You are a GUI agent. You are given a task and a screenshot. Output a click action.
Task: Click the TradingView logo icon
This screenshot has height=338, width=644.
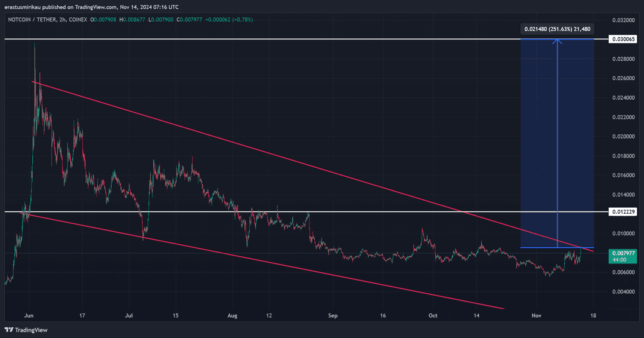coord(8,330)
